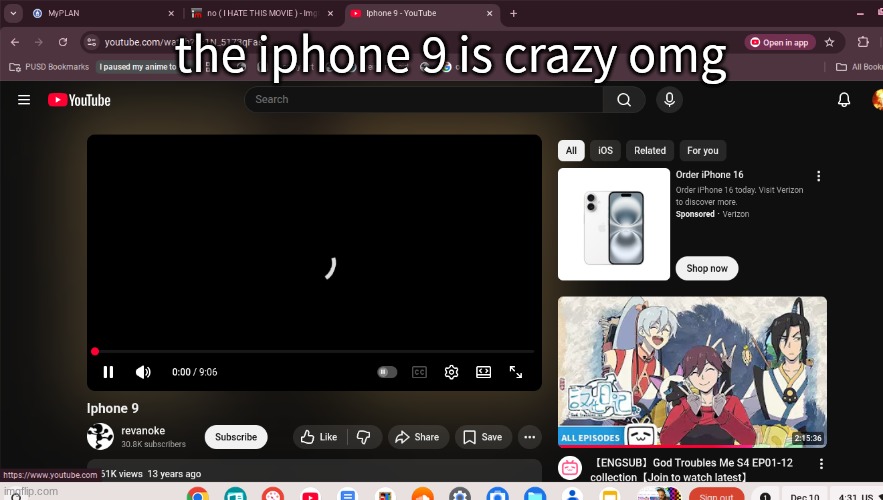Click the search magnifier button

tap(623, 100)
